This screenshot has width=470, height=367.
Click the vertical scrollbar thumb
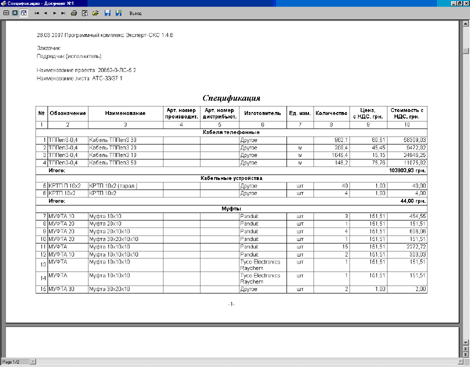(466, 50)
